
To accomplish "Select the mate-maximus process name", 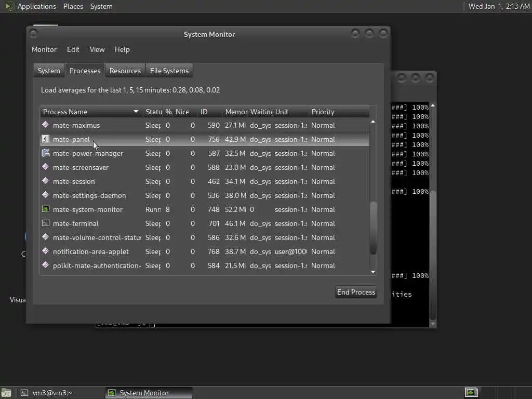I will [x=76, y=125].
